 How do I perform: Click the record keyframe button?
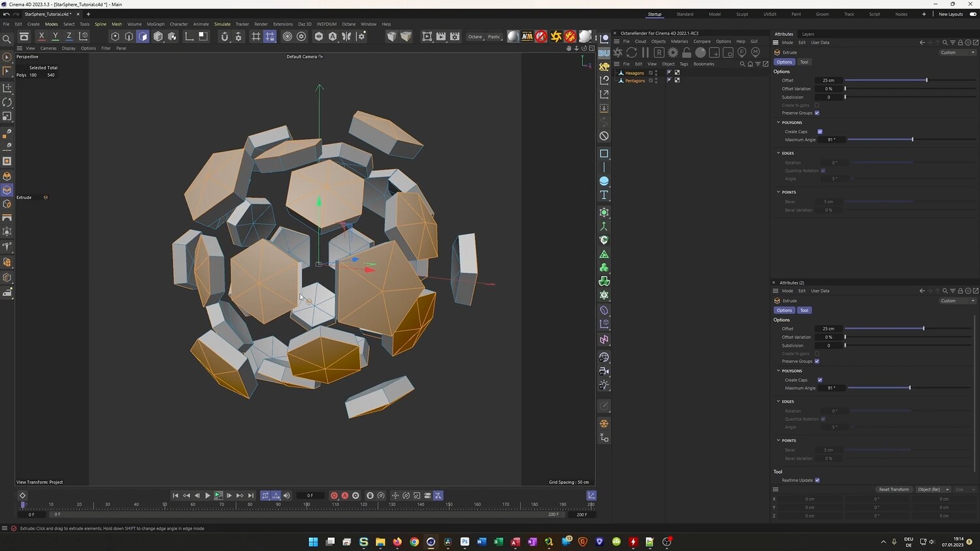coord(334,496)
